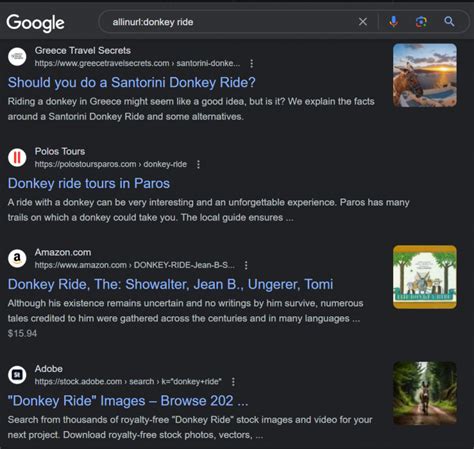Start voice search with the microphone icon

click(x=393, y=22)
